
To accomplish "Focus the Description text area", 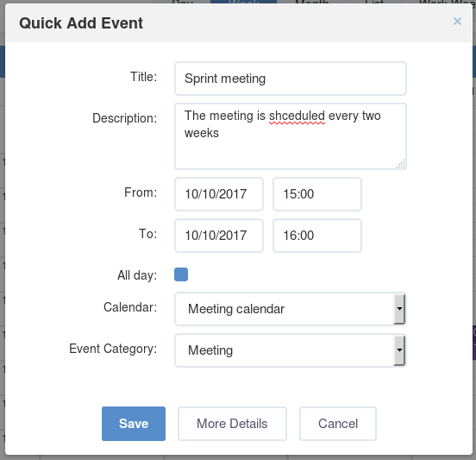I will pyautogui.click(x=291, y=136).
